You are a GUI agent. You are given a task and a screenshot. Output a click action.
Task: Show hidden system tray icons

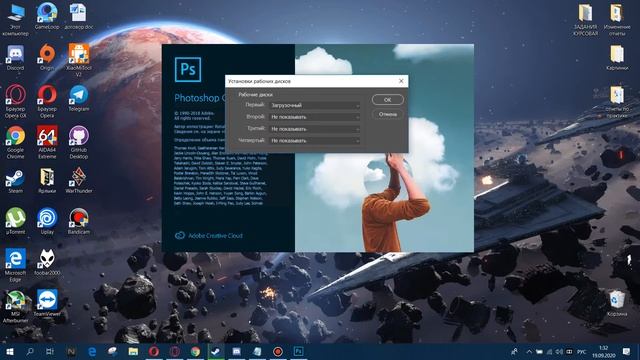click(x=529, y=351)
